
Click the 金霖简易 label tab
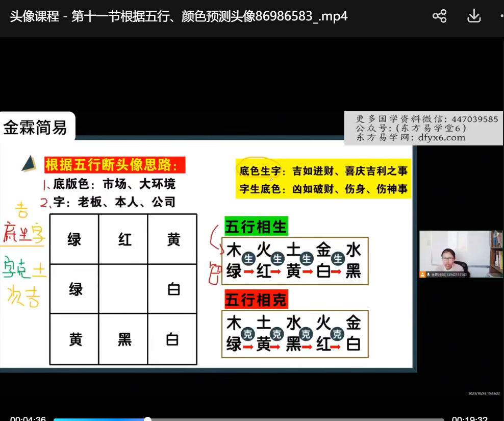[x=36, y=127]
